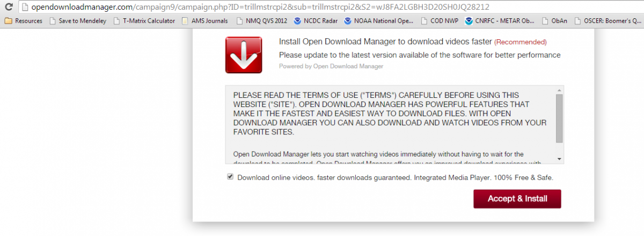Screen dimensions: 644x236
Task: Open the CNRFC - METAR Ob... bookmark
Action: (x=500, y=21)
